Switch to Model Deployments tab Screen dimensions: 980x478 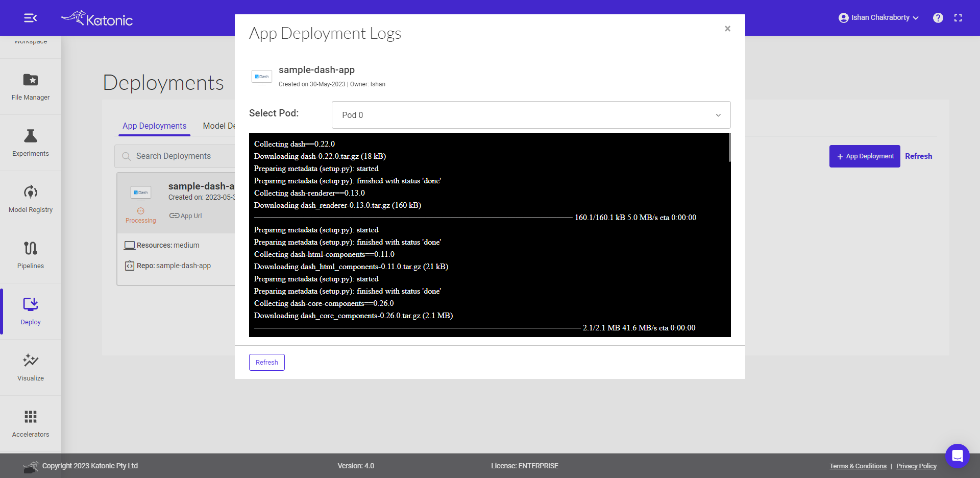coord(219,126)
